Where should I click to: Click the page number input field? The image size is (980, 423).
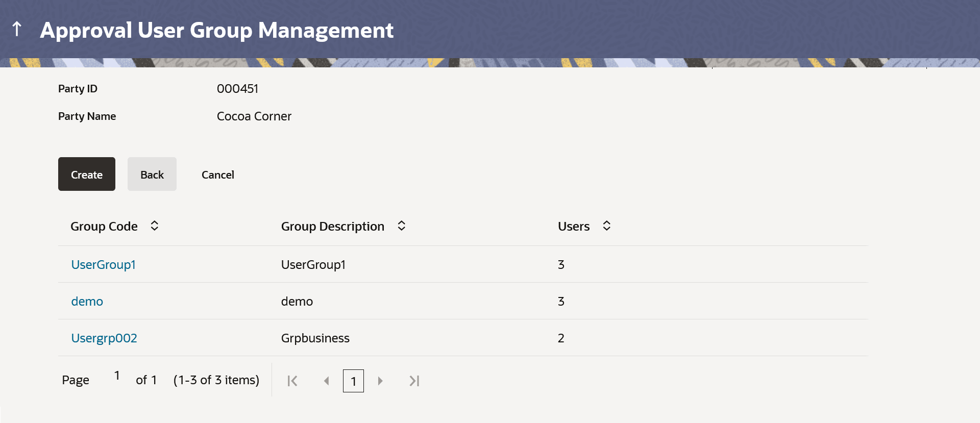tap(117, 376)
